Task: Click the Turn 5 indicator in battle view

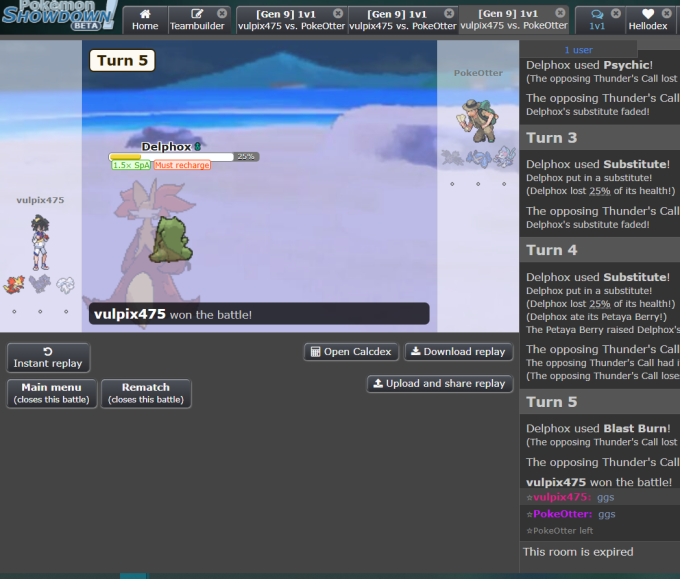Action: tap(122, 60)
